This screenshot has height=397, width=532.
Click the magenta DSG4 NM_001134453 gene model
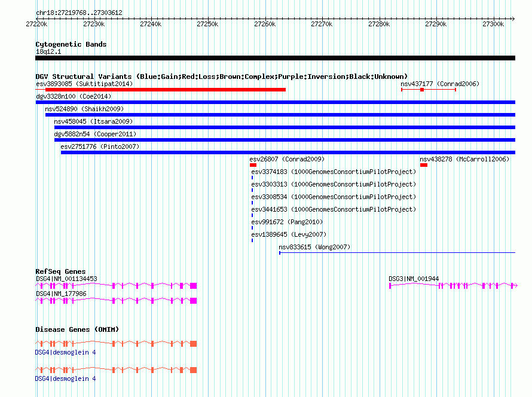coord(116,286)
